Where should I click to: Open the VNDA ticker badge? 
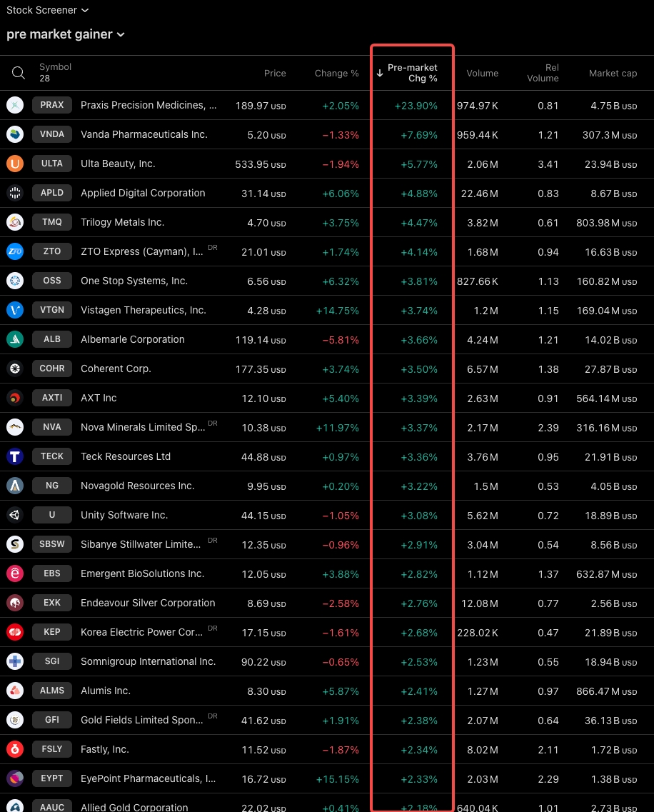click(x=52, y=135)
